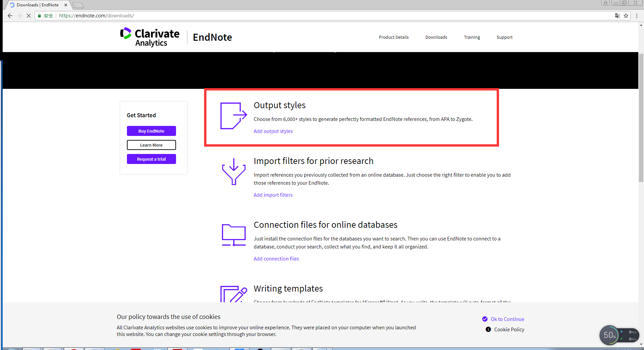The height and width of the screenshot is (350, 644).
Task: Click the Learn More button
Action: click(x=151, y=145)
